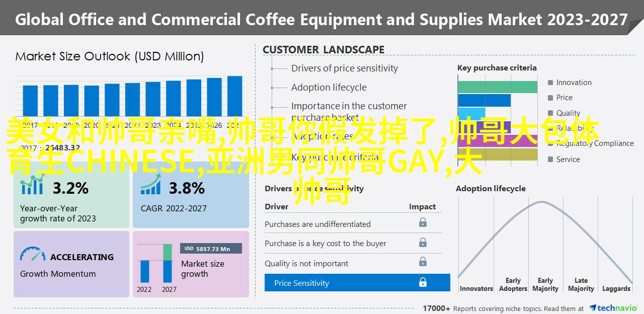Click the Adoption lifecycle item under Customer Landscape

329,88
